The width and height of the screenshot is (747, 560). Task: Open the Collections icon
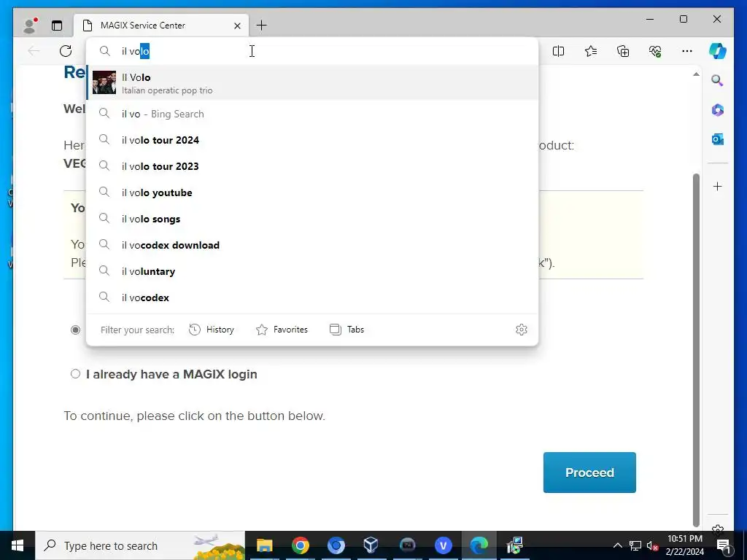[623, 51]
